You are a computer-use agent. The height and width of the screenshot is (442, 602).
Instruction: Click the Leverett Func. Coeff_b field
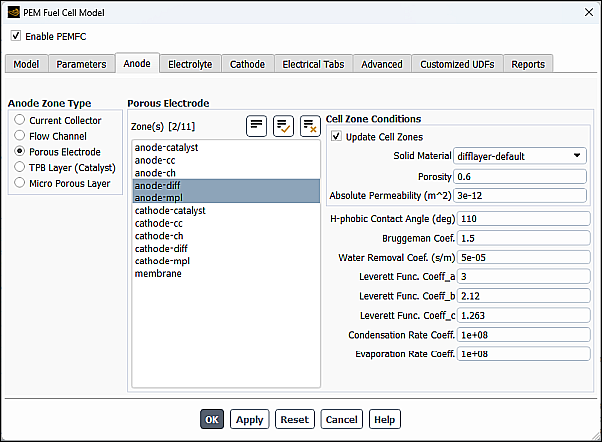pyautogui.click(x=524, y=296)
